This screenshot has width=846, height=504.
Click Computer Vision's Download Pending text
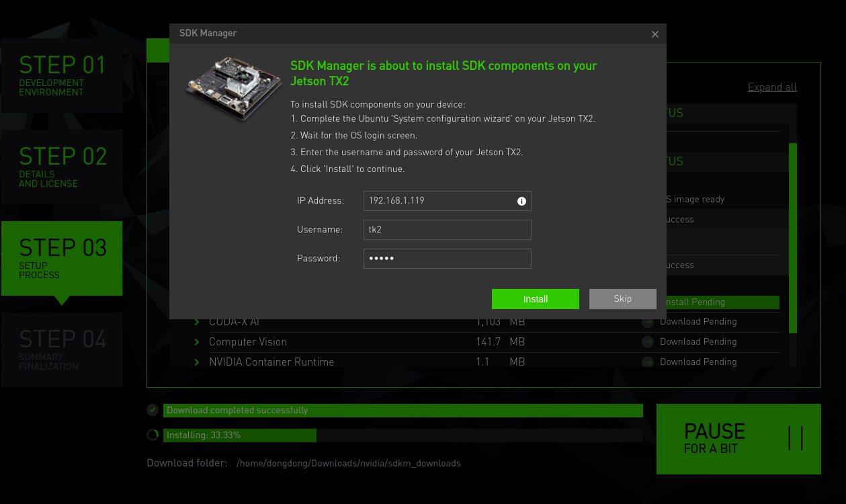coord(698,342)
